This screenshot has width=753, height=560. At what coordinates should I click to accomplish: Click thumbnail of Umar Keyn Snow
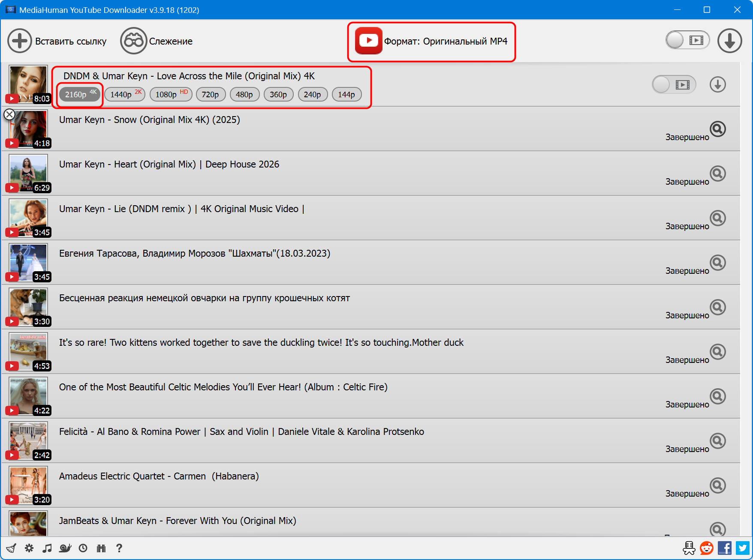28,129
